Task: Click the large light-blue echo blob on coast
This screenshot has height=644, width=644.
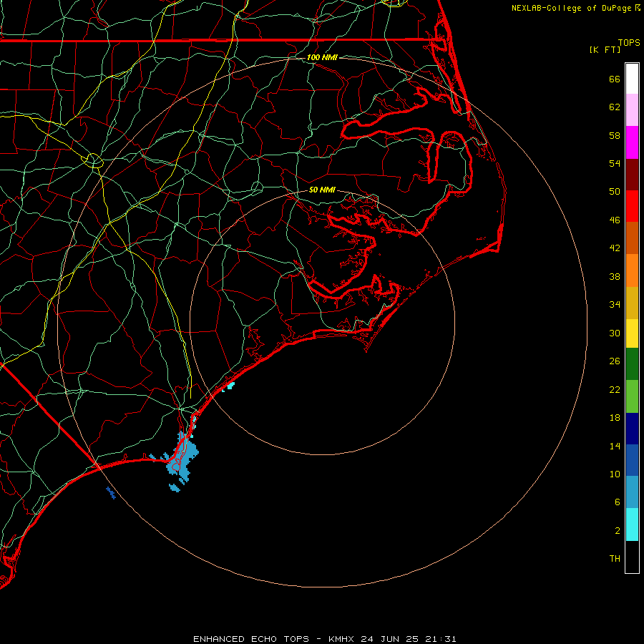Action: coord(183,459)
